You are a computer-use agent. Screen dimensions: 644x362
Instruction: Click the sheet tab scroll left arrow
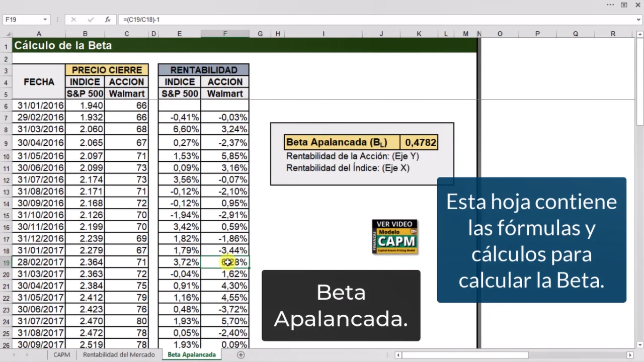14,355
